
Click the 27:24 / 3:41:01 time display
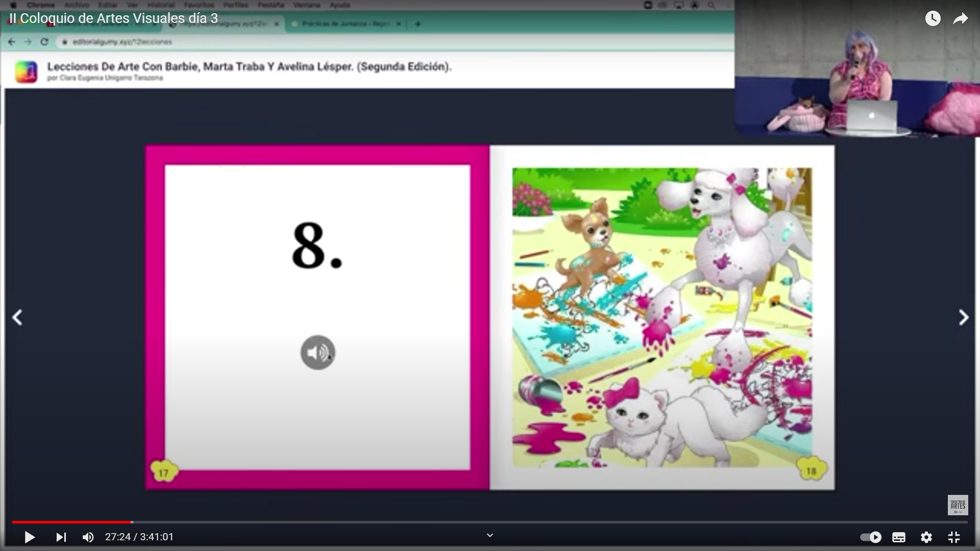(x=139, y=537)
